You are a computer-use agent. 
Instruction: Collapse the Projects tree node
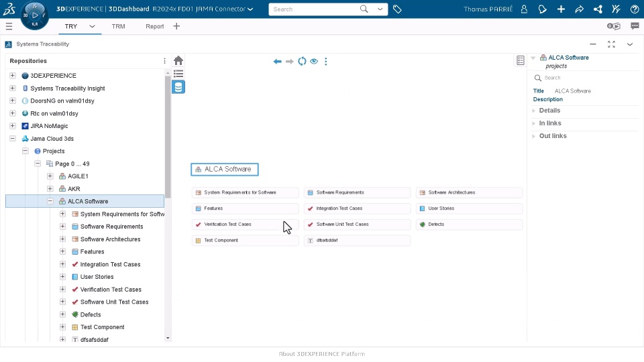coord(25,151)
